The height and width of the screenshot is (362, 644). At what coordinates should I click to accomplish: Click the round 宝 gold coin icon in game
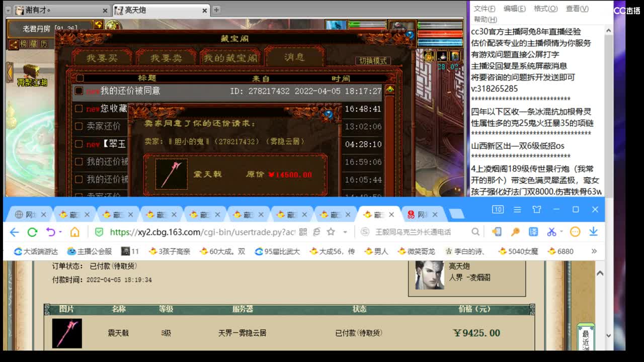[113, 26]
